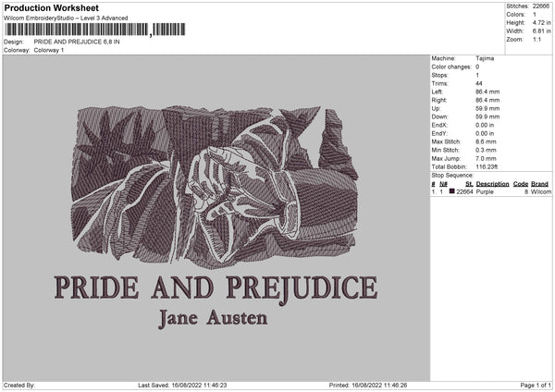This screenshot has width=555, height=392.
Task: Click the EndY value 0.00 in
Action: click(x=485, y=133)
